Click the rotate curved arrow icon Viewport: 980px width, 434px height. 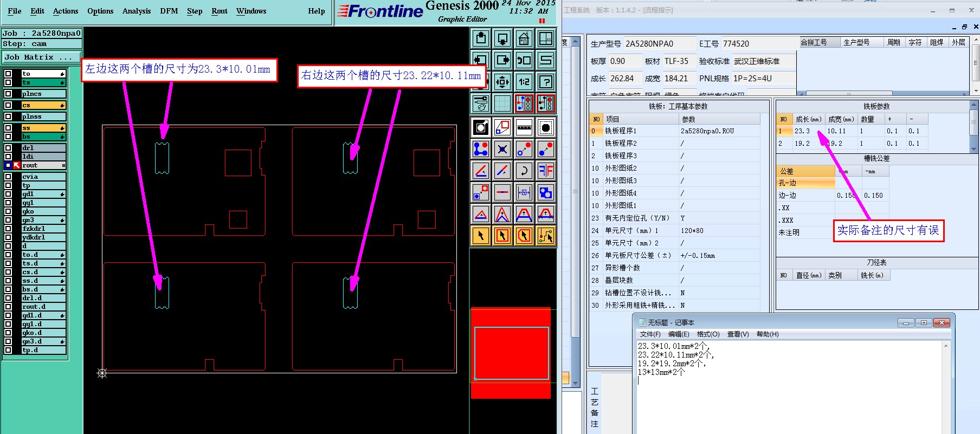click(524, 171)
